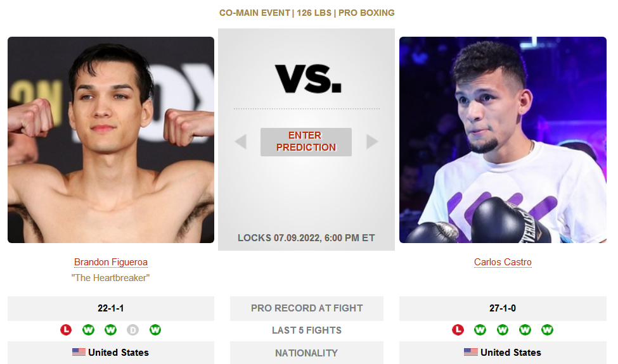Click Castro's red loss icon
Screen dimensions: 618x364
(x=458, y=330)
